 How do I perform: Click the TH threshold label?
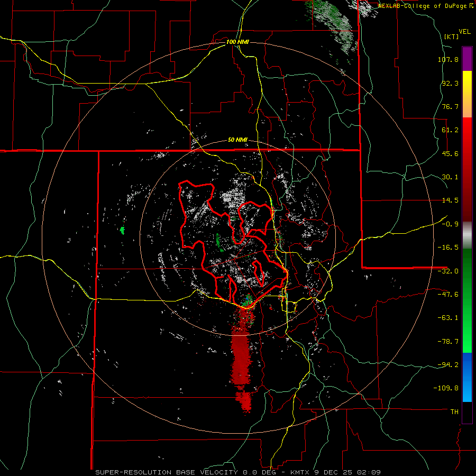(x=454, y=411)
